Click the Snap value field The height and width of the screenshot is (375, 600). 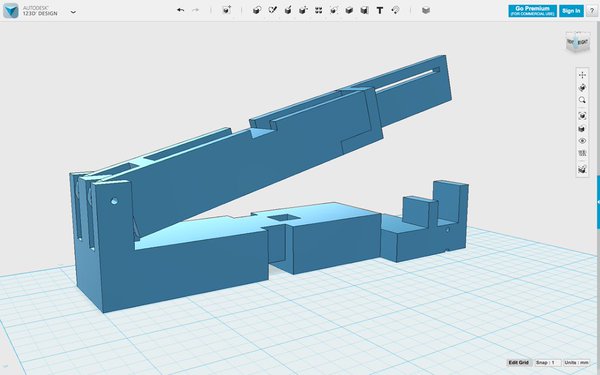[x=548, y=362]
